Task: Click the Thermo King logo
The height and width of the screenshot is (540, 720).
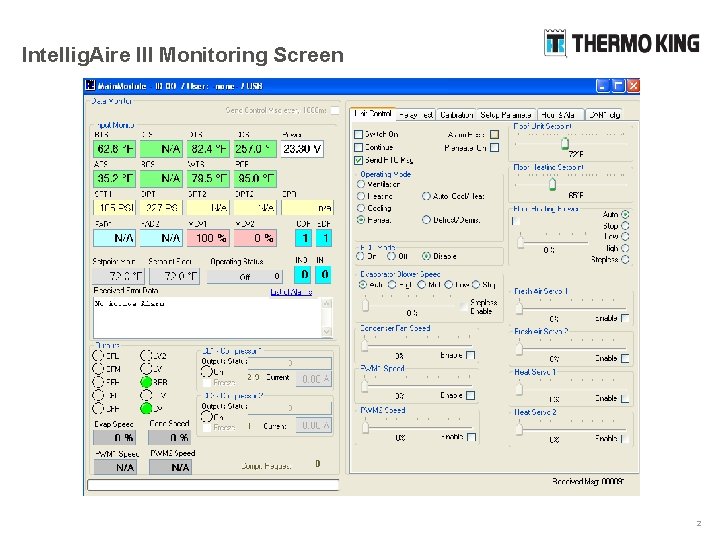Action: coord(622,43)
